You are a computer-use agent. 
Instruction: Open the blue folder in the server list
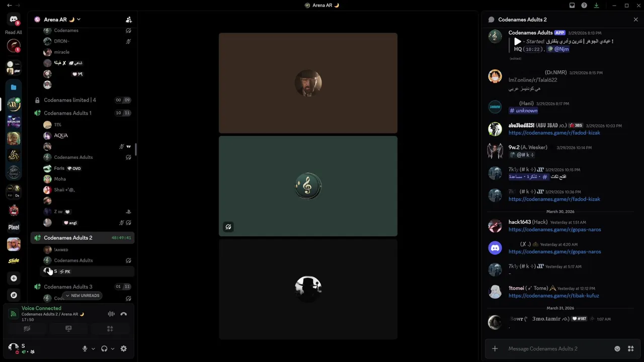tap(14, 87)
